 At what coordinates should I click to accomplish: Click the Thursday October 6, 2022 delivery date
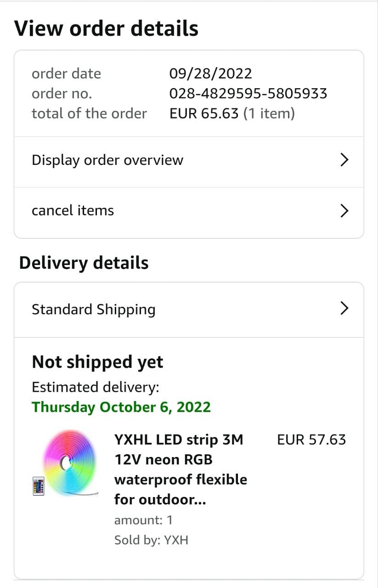pyautogui.click(x=121, y=407)
